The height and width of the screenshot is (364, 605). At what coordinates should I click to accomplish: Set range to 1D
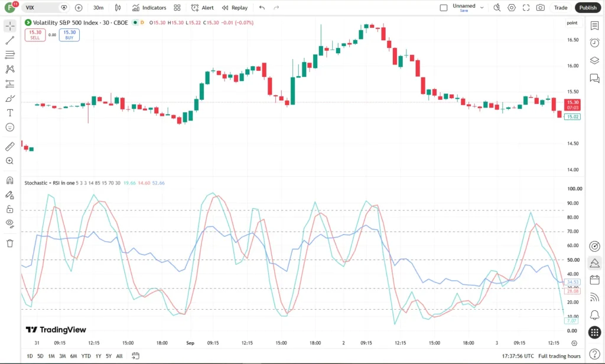coord(30,356)
